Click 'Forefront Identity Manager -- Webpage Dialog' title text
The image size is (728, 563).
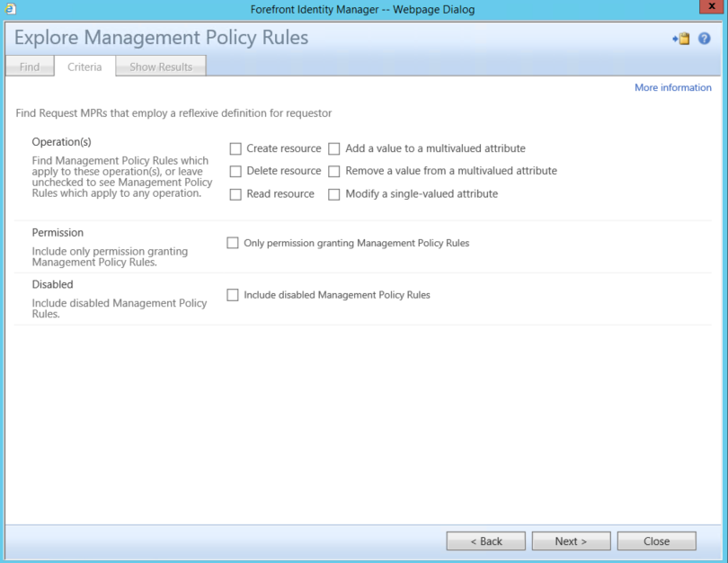362,9
